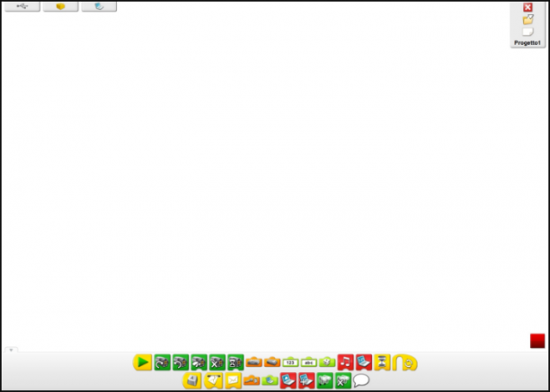This screenshot has width=550, height=392.
Task: Select the Add To Display block
Action: click(306, 381)
